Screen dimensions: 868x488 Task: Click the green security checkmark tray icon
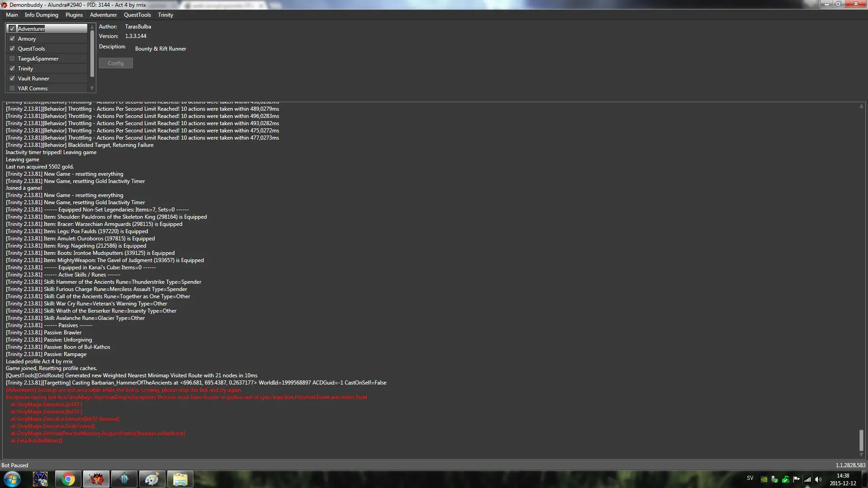click(x=786, y=479)
